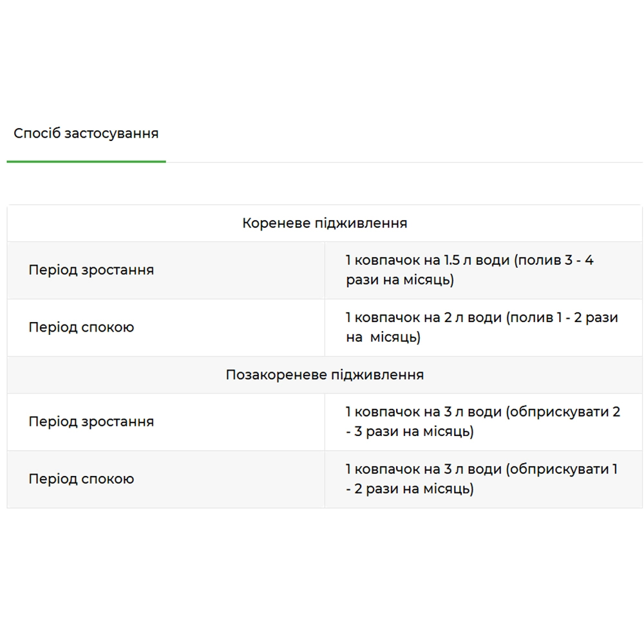Select the Кореневе підживлення header row
The width and height of the screenshot is (644, 644).
pyautogui.click(x=325, y=223)
